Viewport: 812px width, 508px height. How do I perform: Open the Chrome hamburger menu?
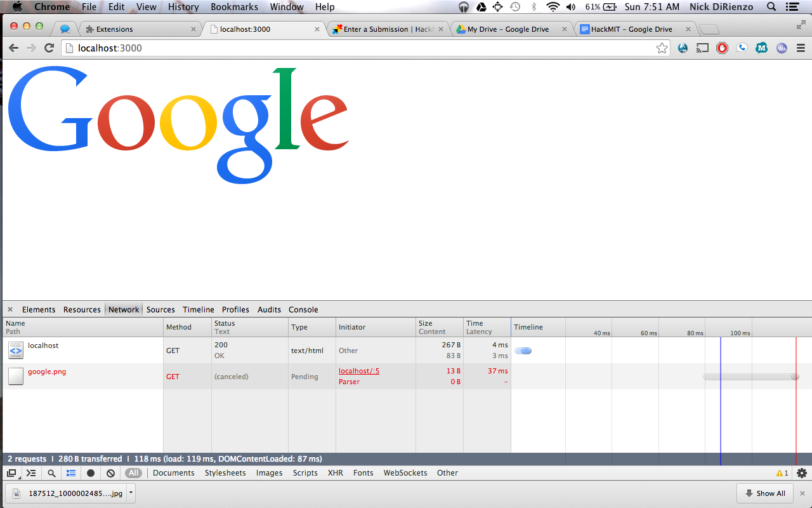point(801,48)
